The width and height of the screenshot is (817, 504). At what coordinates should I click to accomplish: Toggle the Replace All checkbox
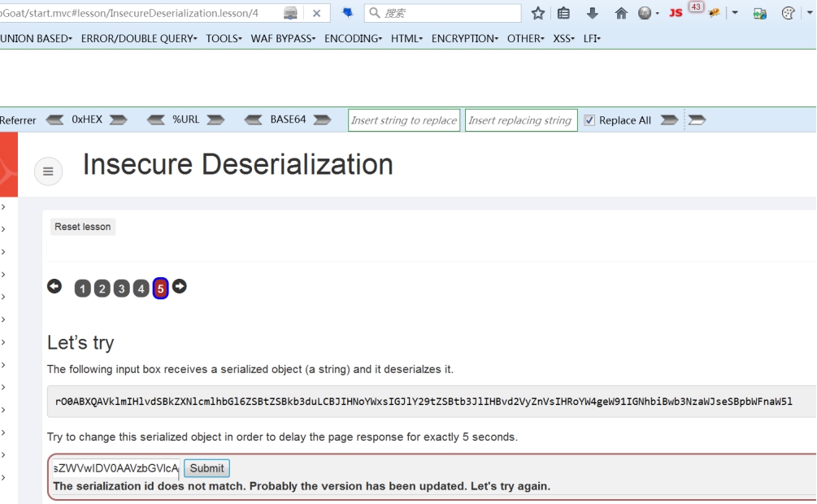(x=589, y=120)
